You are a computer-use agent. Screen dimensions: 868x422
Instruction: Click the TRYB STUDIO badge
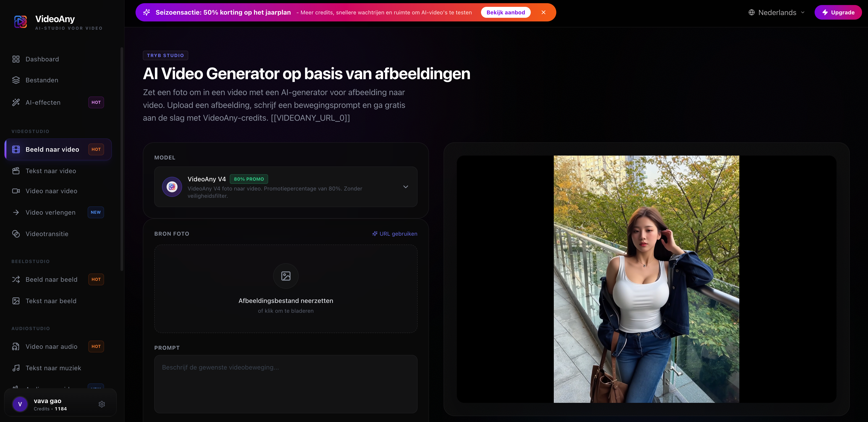click(x=165, y=56)
